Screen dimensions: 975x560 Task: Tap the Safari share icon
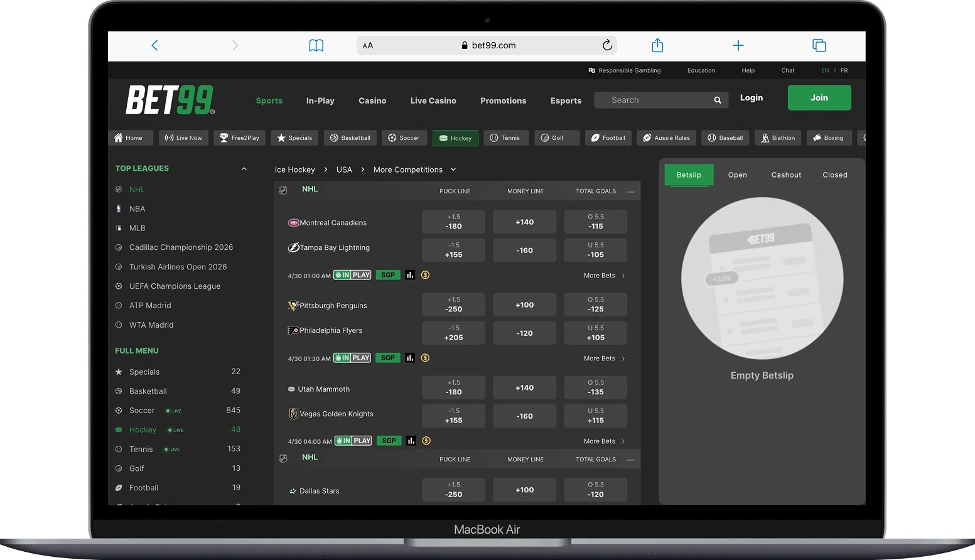(657, 45)
